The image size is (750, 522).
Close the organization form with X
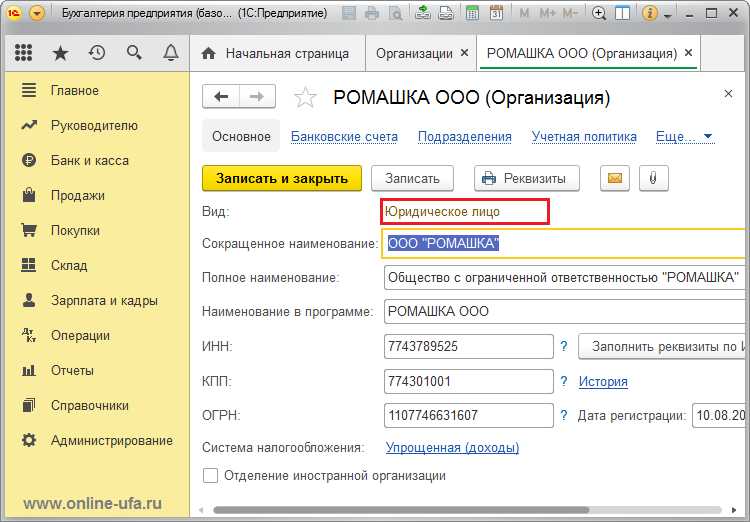pos(728,94)
